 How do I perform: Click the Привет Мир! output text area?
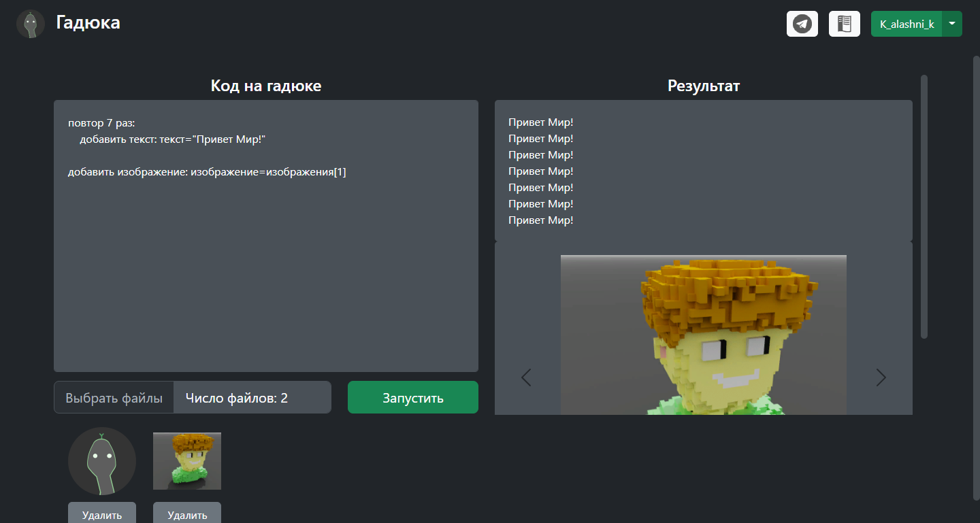703,171
